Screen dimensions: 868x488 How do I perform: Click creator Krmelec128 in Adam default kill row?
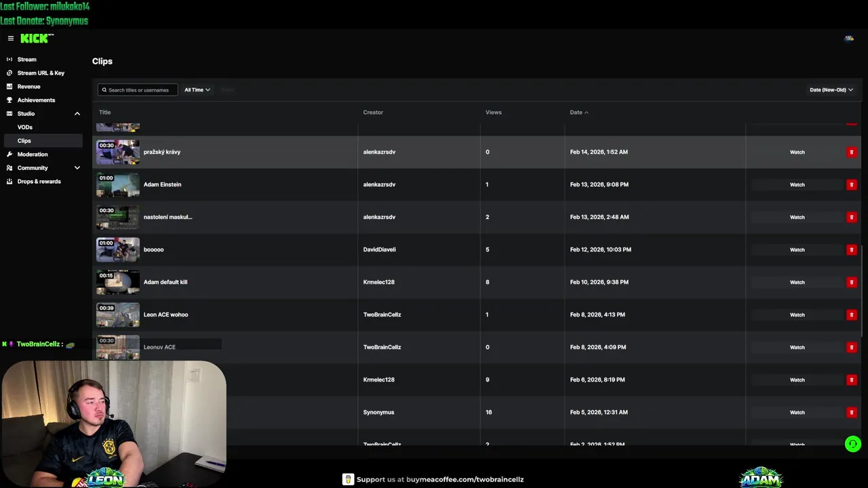pyautogui.click(x=379, y=282)
